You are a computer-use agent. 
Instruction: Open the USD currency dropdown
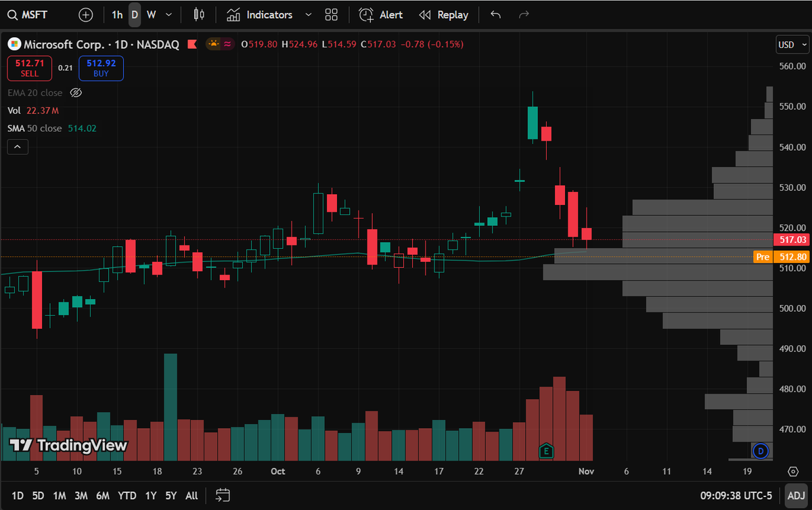click(792, 45)
